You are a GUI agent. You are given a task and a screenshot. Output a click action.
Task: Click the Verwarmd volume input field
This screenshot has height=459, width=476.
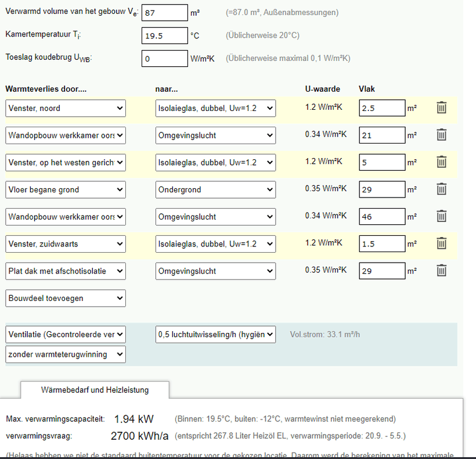coord(165,13)
